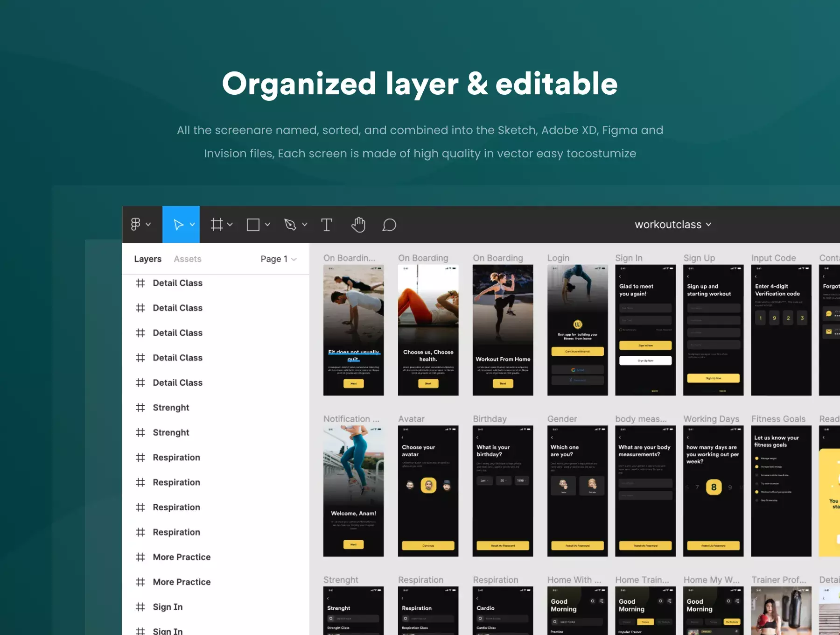840x635 pixels.
Task: Open the workoutclass file name dropdown
Action: pos(672,225)
